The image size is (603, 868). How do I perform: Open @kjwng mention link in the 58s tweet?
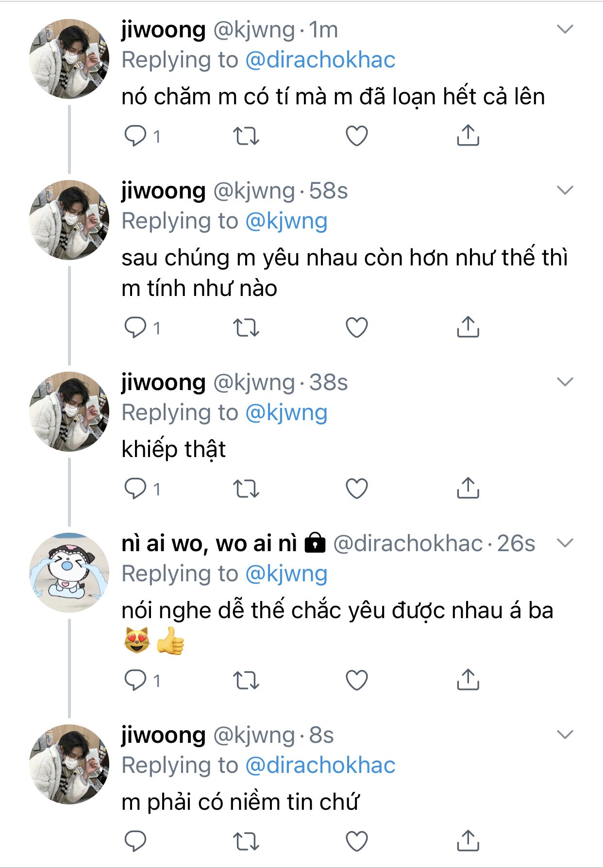click(286, 221)
